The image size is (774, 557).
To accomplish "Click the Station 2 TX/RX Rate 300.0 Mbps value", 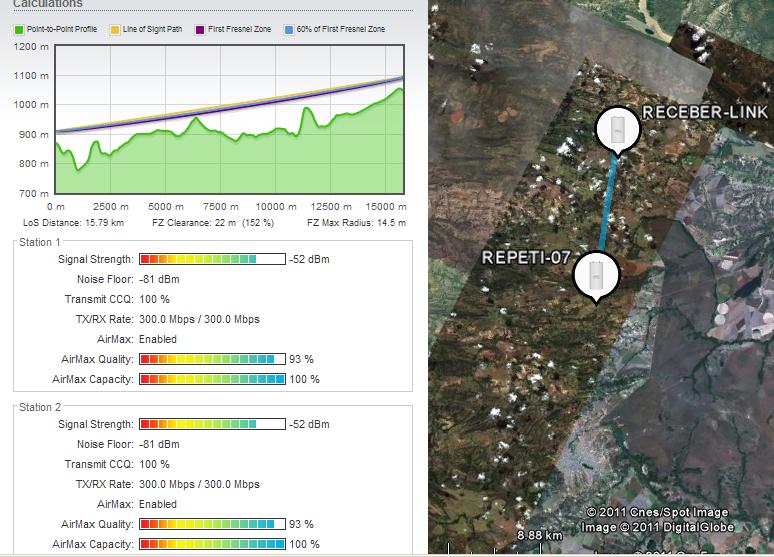I will click(x=199, y=484).
